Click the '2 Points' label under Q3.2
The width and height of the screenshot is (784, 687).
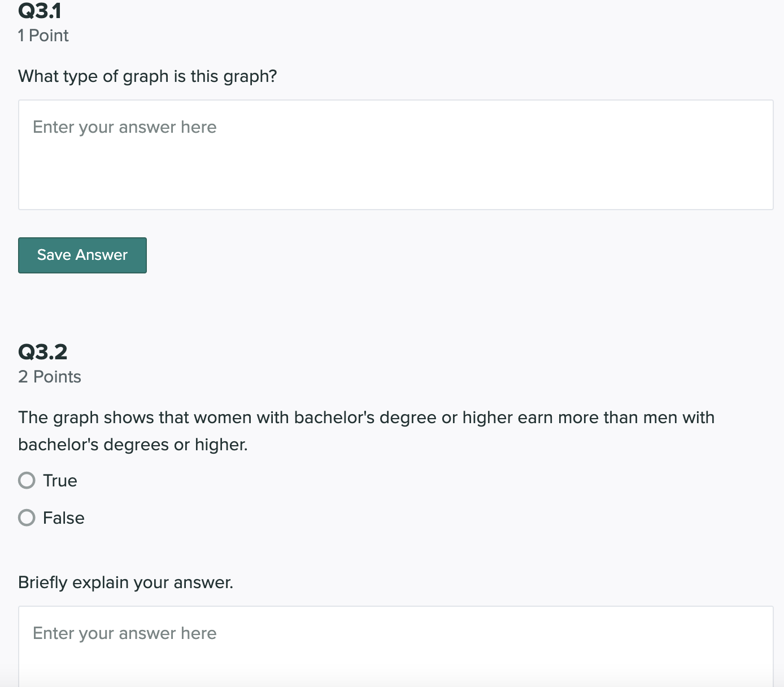[50, 376]
